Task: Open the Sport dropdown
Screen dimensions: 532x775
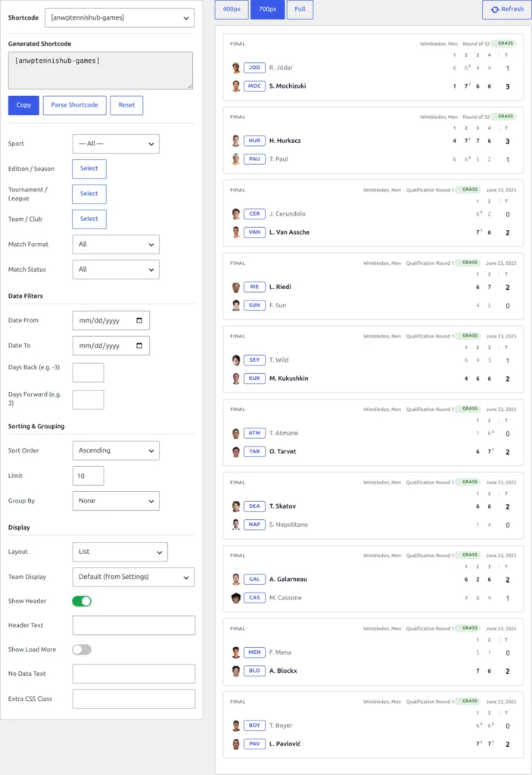Action: pos(116,144)
